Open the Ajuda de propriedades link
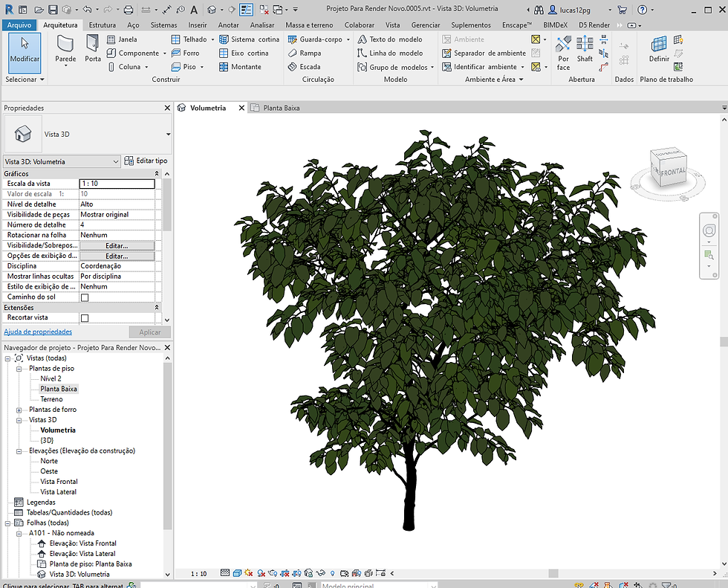This screenshot has width=728, height=588. tap(38, 332)
